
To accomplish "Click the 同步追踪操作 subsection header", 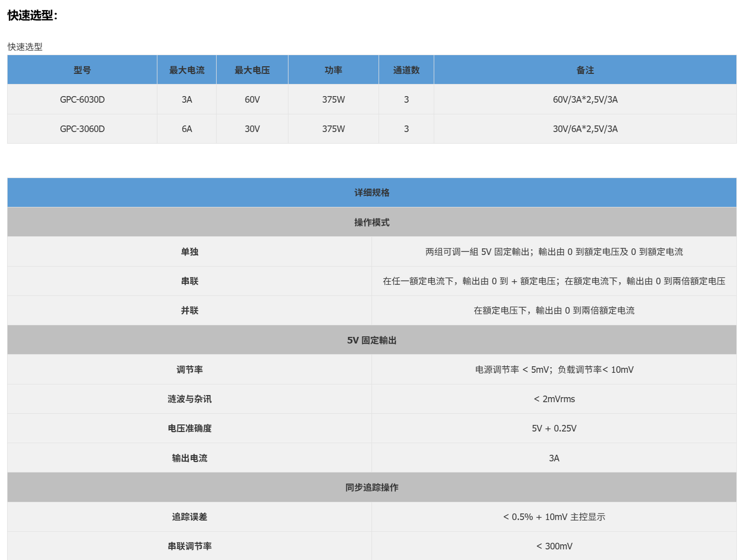I will [x=372, y=487].
